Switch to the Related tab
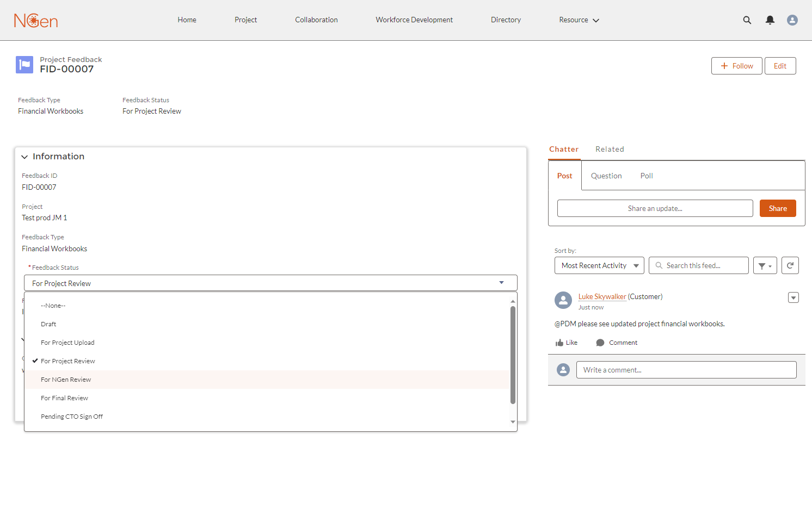 (x=610, y=149)
